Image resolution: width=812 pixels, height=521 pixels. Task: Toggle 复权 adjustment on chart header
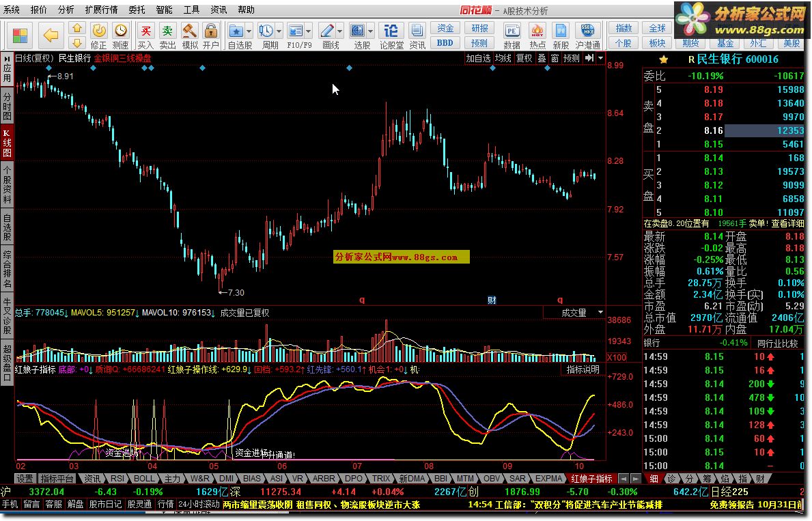[x=524, y=58]
